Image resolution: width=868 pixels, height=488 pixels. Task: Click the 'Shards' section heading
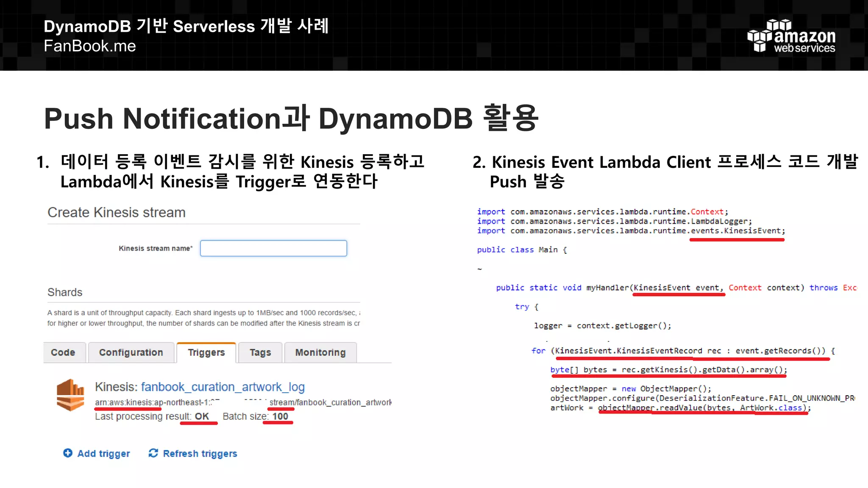(65, 292)
